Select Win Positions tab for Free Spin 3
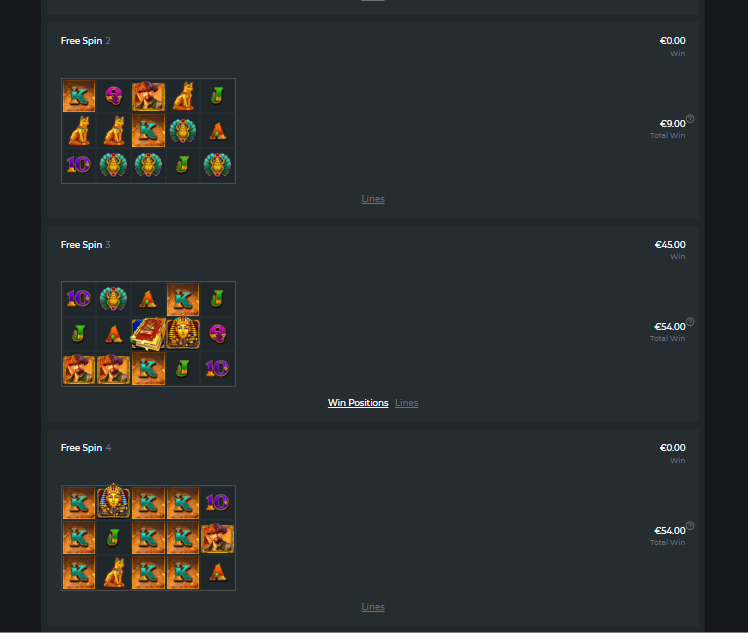This screenshot has height=638, width=748. (358, 402)
